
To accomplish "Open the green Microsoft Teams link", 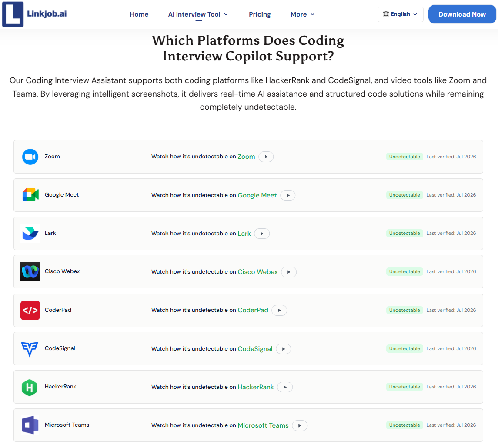I will tap(263, 425).
